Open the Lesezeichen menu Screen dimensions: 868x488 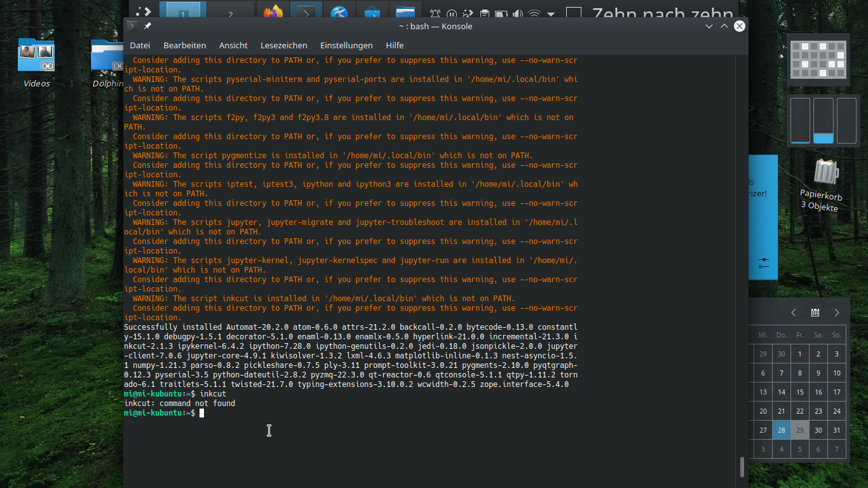[x=283, y=45]
